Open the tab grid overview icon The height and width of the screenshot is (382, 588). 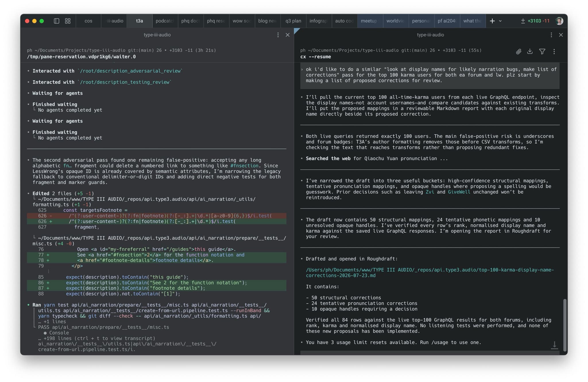68,21
